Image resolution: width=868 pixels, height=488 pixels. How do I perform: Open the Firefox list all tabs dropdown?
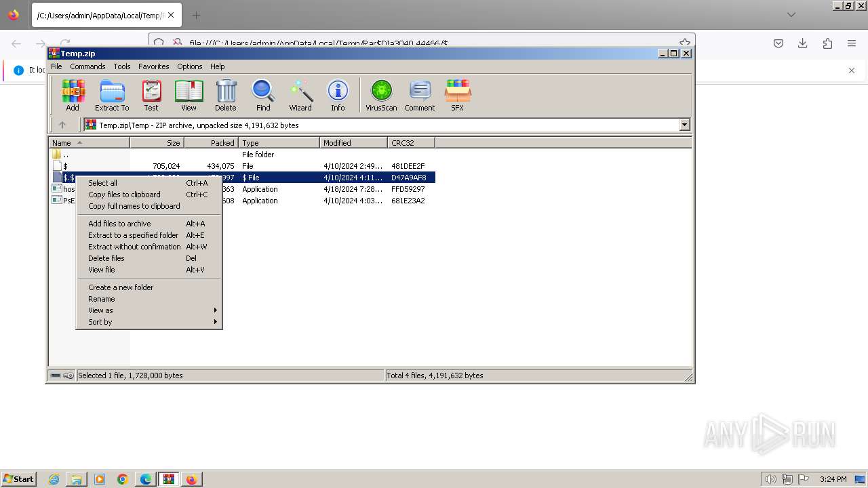tap(791, 15)
